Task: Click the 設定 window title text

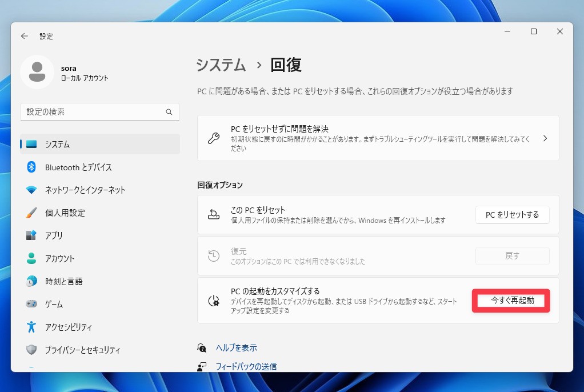Action: 46,36
